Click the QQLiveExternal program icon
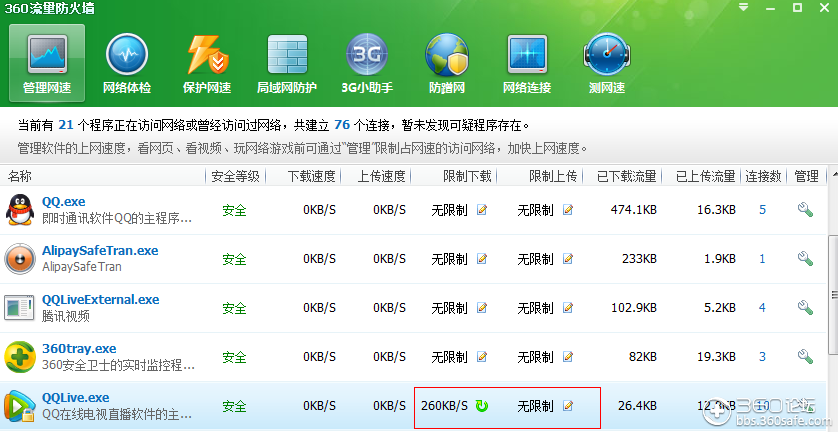838x432 pixels. [x=20, y=307]
